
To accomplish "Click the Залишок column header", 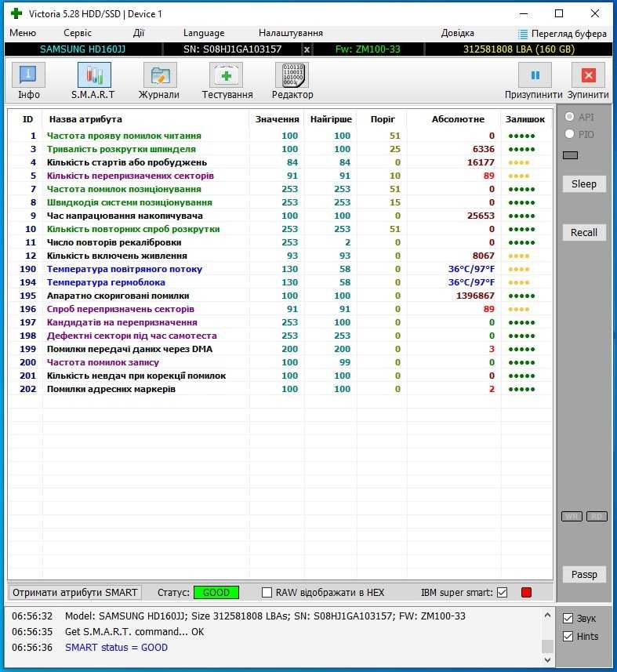I will tap(524, 119).
